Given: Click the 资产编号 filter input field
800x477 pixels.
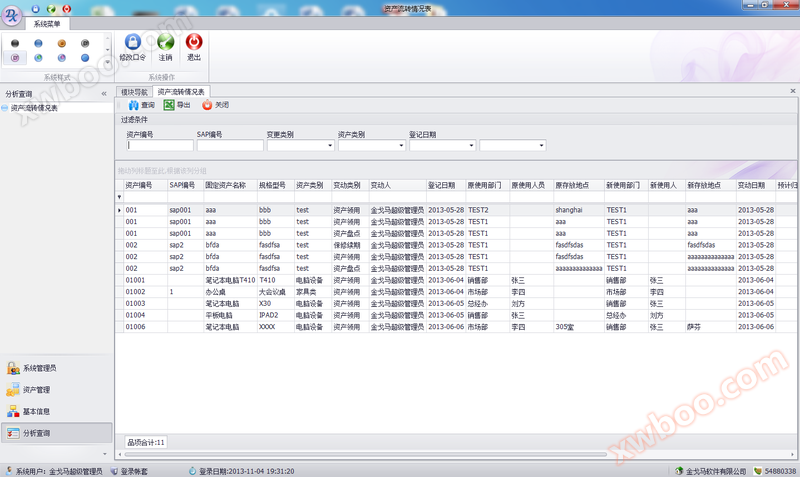Looking at the screenshot, I should click(x=159, y=145).
